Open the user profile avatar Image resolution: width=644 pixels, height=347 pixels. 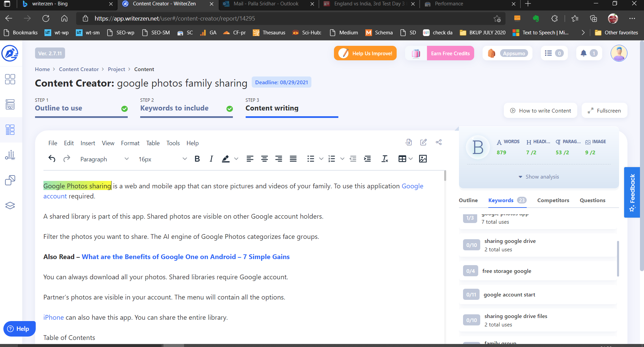click(619, 53)
